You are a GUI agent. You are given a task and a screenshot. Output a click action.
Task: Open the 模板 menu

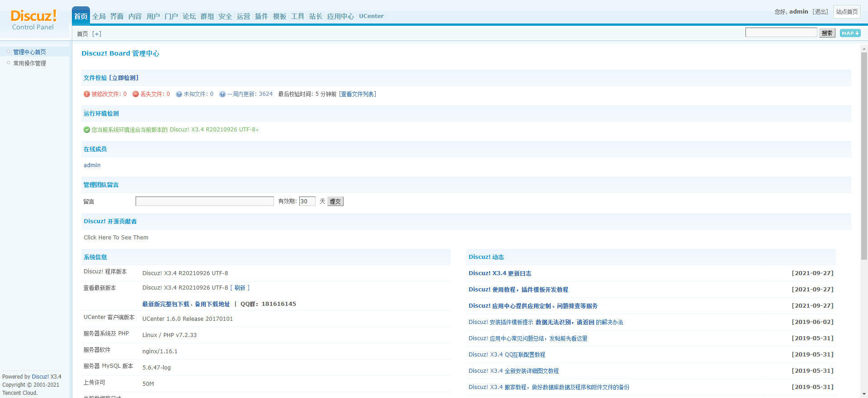pos(280,16)
